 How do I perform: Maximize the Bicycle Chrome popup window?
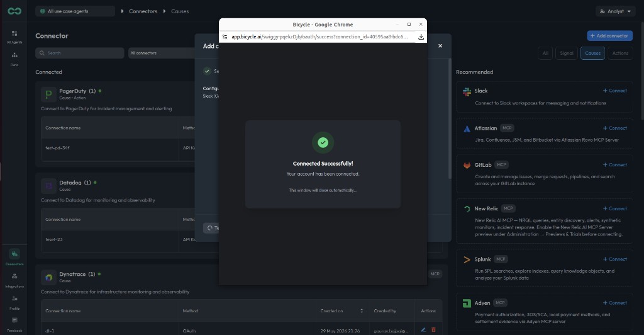(409, 25)
